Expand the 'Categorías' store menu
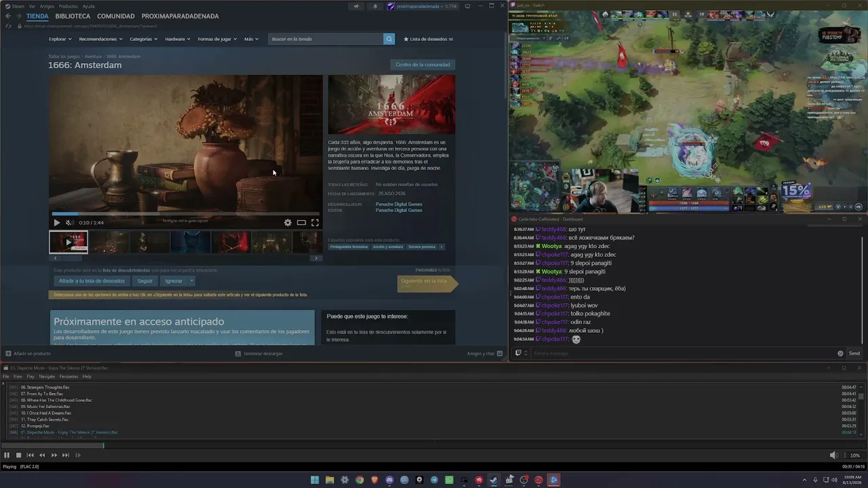 pos(144,39)
